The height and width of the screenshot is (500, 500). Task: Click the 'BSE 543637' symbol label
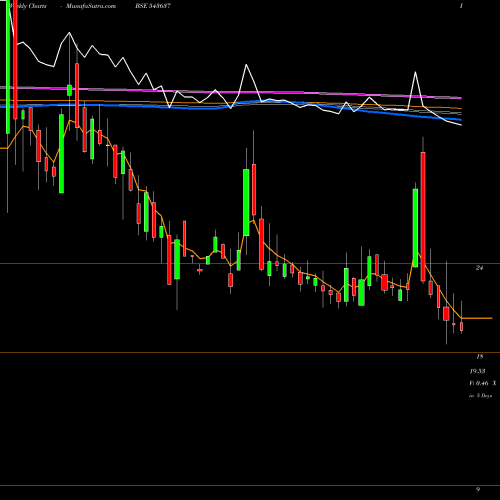pyautogui.click(x=152, y=6)
